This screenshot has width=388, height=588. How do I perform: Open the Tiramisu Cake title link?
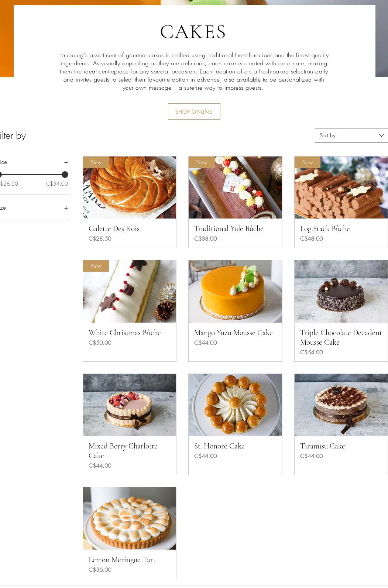322,446
